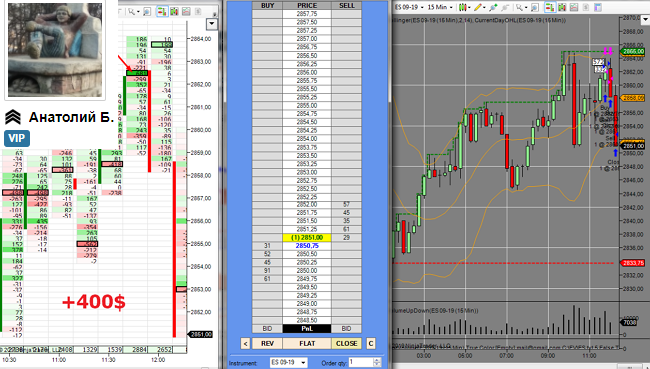The image size is (650, 369).
Task: Toggle Chart Trader on the right chart
Action: pos(550,7)
